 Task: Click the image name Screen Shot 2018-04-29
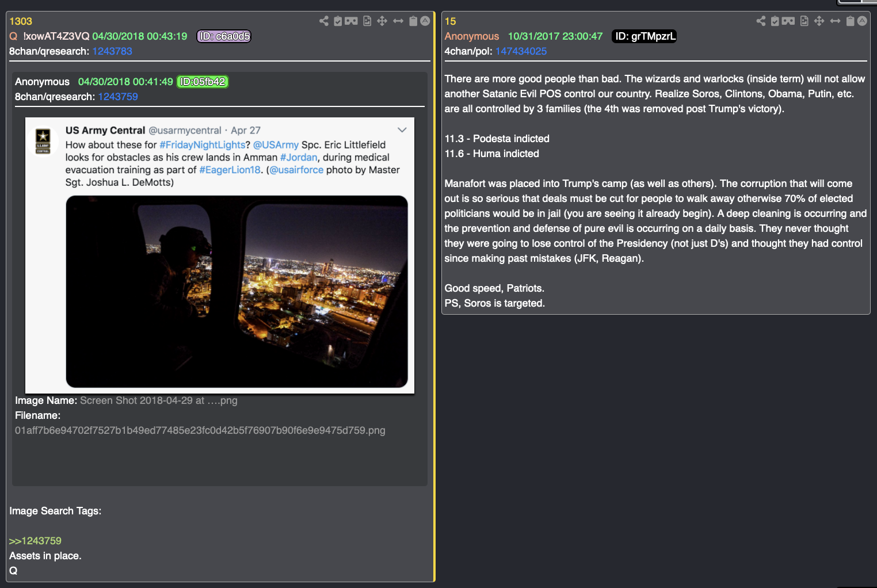point(159,400)
